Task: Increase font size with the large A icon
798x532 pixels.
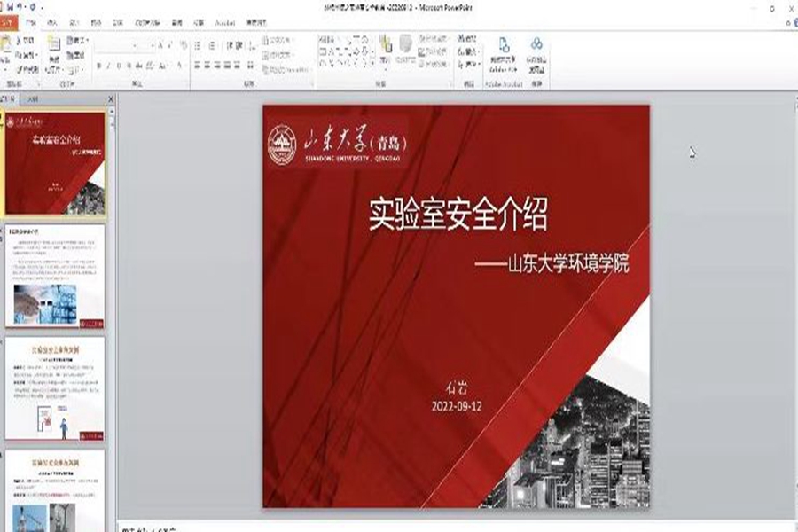Action: [x=160, y=45]
